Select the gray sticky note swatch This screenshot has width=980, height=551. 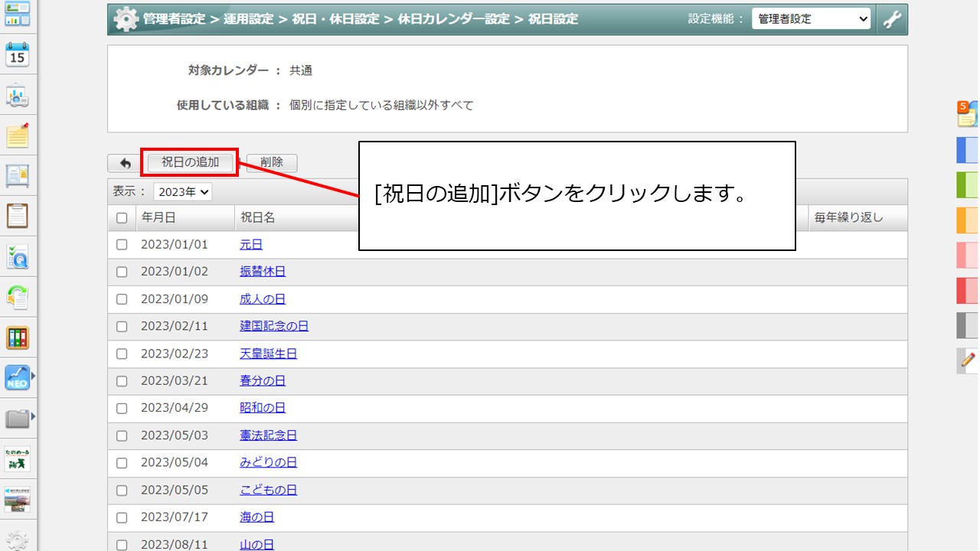[x=967, y=325]
